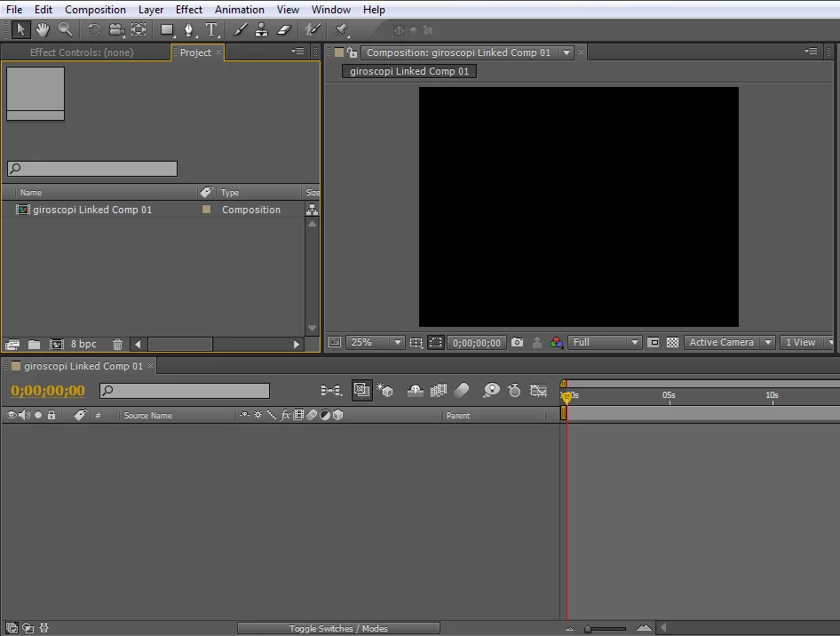The width and height of the screenshot is (840, 636).
Task: Select the Pan Behind tool
Action: [x=139, y=29]
